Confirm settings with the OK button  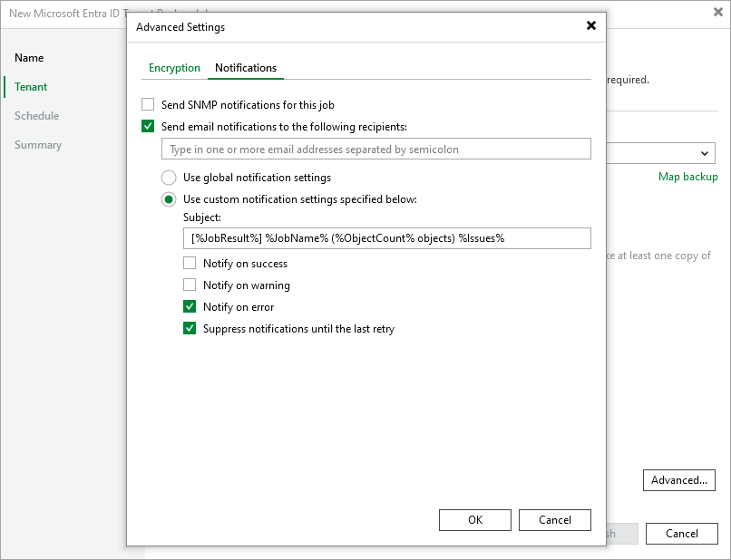click(x=474, y=519)
